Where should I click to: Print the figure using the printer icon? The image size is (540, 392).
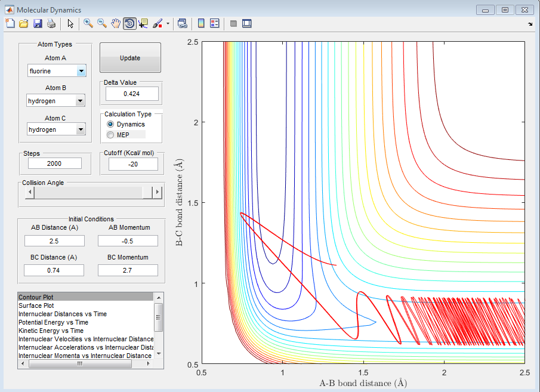tap(51, 23)
